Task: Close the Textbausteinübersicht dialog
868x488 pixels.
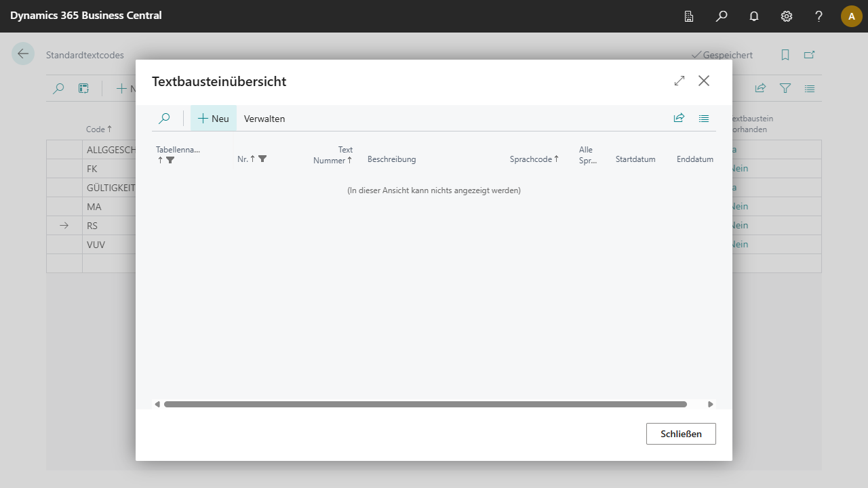Action: point(704,81)
